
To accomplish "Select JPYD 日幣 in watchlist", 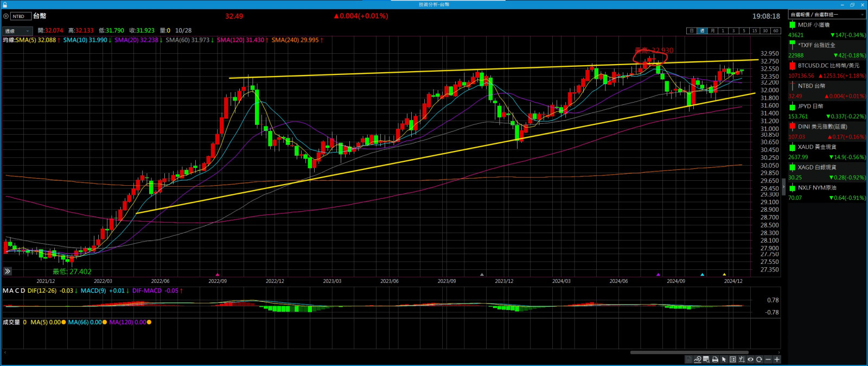I will pos(827,111).
